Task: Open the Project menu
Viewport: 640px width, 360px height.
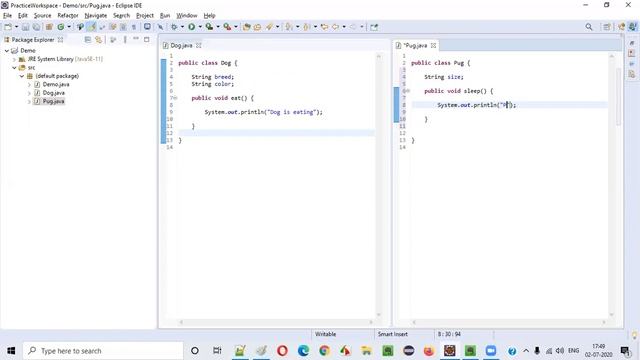Action: pyautogui.click(x=145, y=16)
